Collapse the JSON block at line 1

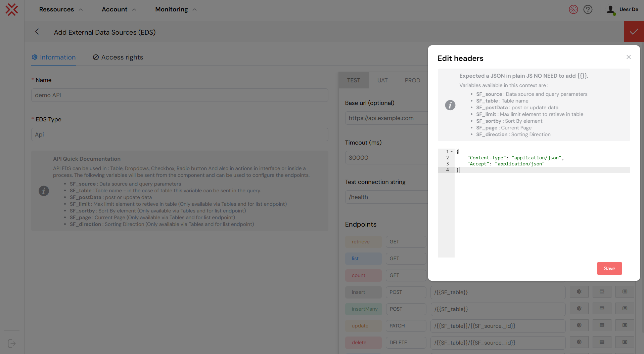[452, 152]
